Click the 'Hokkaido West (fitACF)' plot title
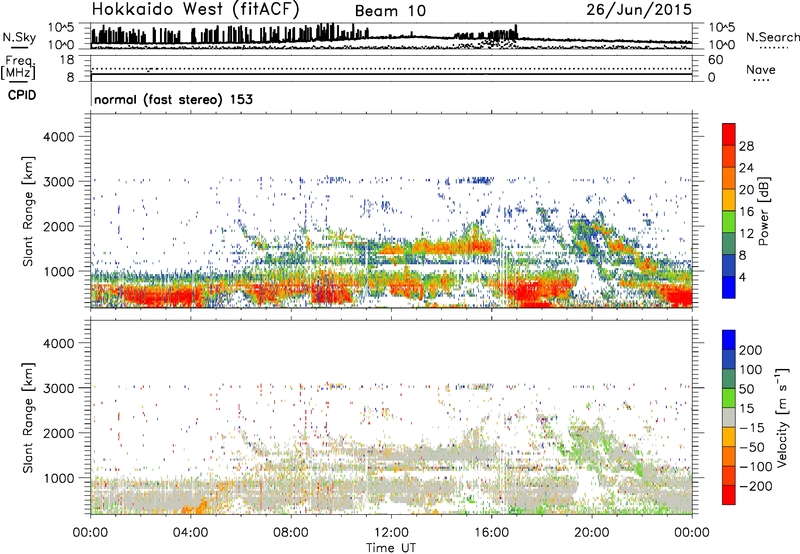 click(x=195, y=9)
